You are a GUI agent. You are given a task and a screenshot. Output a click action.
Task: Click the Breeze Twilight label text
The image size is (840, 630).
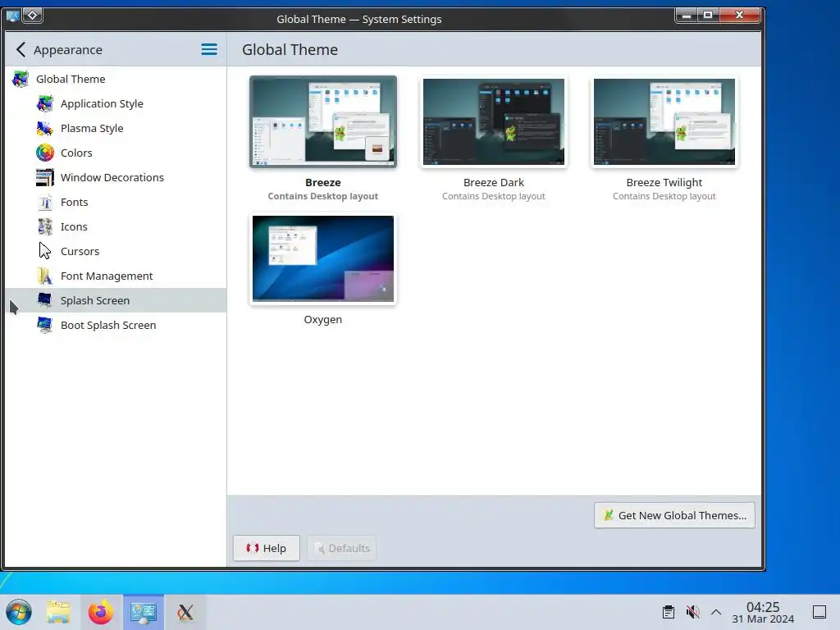tap(664, 183)
